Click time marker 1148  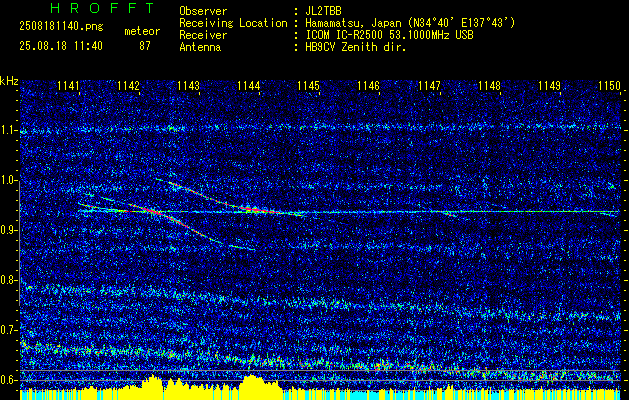tap(490, 86)
